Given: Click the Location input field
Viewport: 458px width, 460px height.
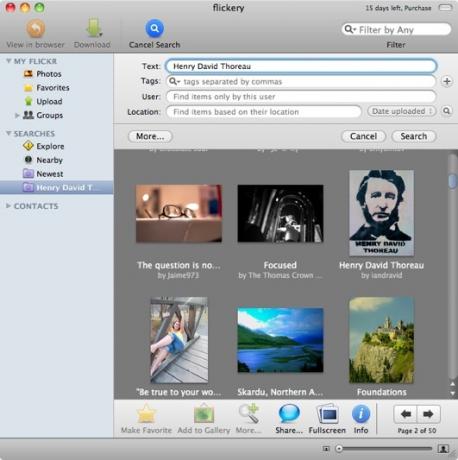Looking at the screenshot, I should [x=264, y=112].
